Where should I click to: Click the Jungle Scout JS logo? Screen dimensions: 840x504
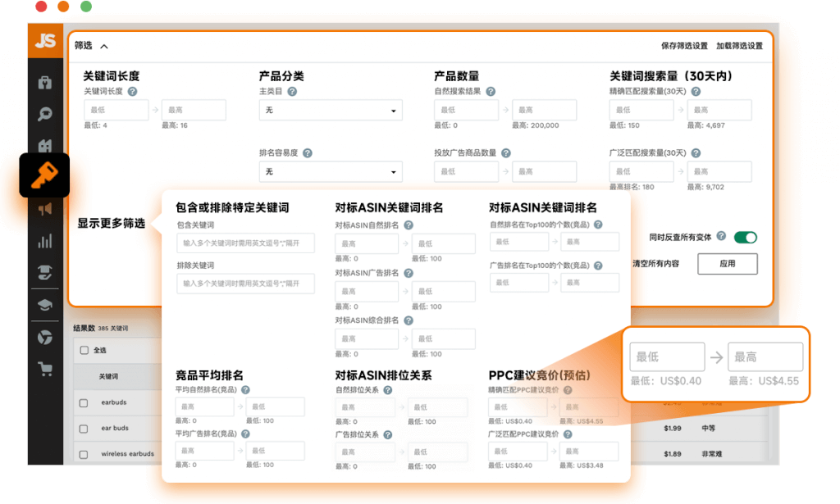pyautogui.click(x=46, y=41)
